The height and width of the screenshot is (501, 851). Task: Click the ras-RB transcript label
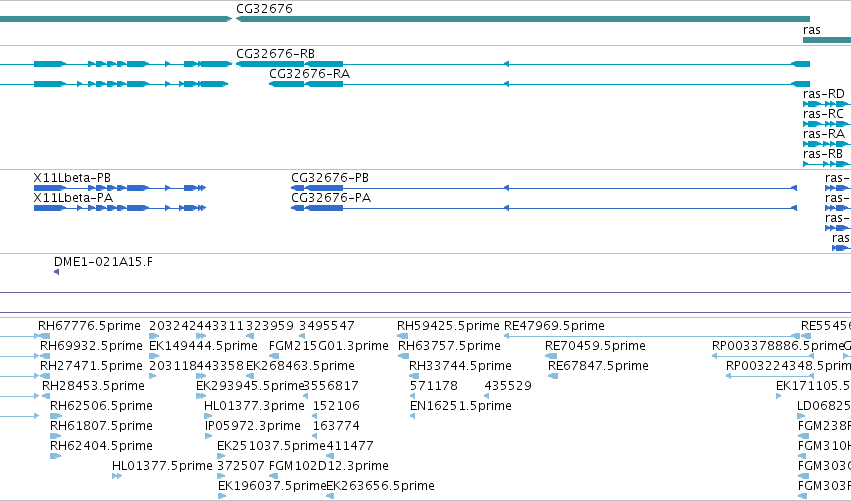click(x=823, y=154)
